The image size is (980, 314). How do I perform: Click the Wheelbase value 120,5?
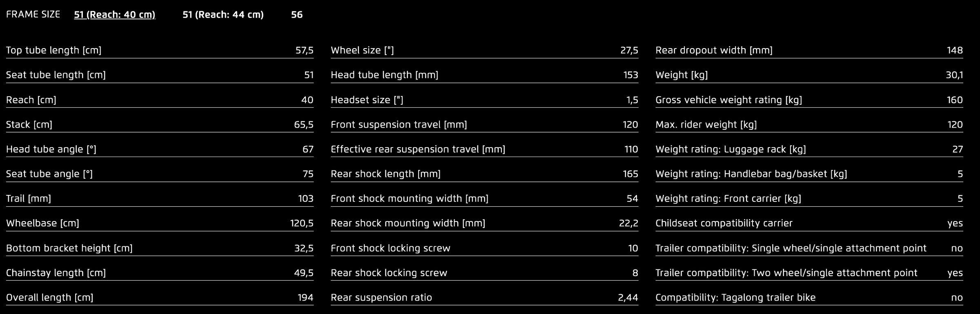[x=302, y=223]
